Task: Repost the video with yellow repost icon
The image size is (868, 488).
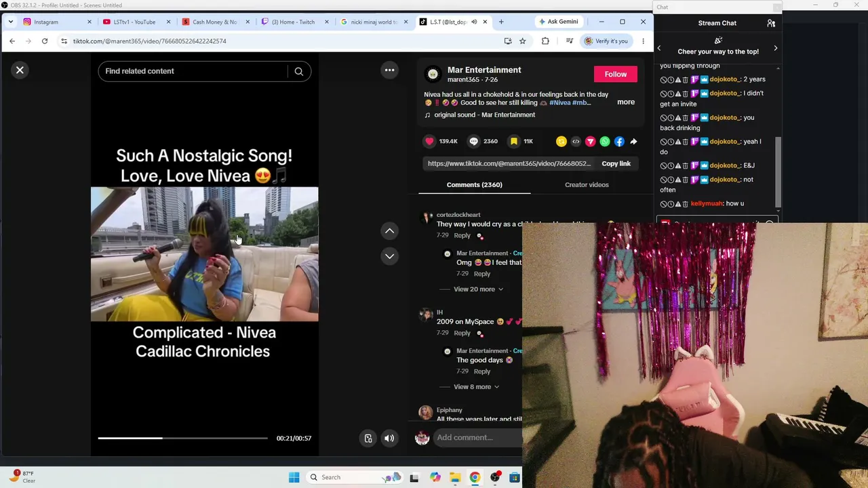Action: [x=561, y=142]
